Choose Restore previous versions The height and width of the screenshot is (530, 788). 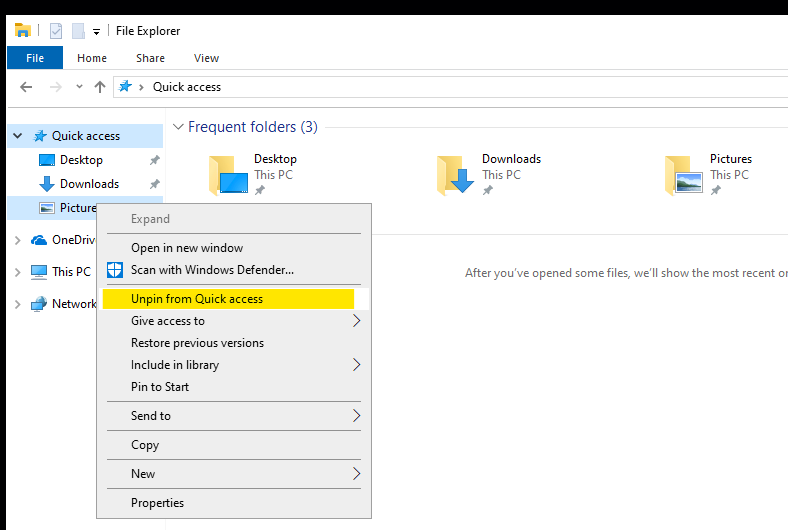234,343
